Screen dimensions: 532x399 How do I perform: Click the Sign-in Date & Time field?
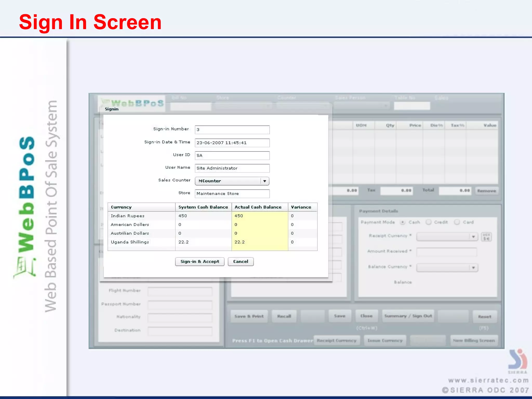pyautogui.click(x=232, y=143)
